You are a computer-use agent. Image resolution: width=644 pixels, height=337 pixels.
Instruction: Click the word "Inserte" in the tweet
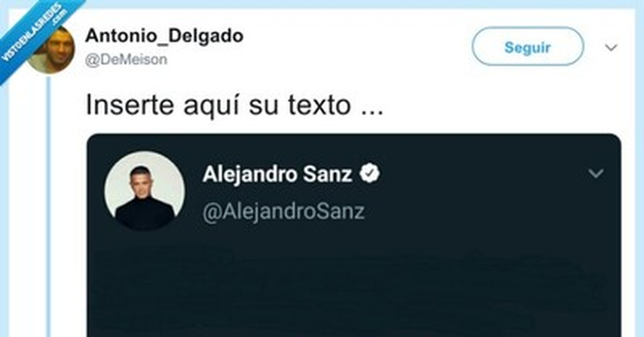[130, 104]
